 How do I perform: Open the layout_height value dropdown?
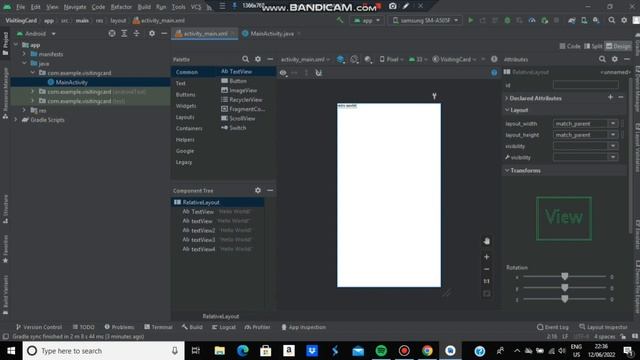[x=613, y=134]
